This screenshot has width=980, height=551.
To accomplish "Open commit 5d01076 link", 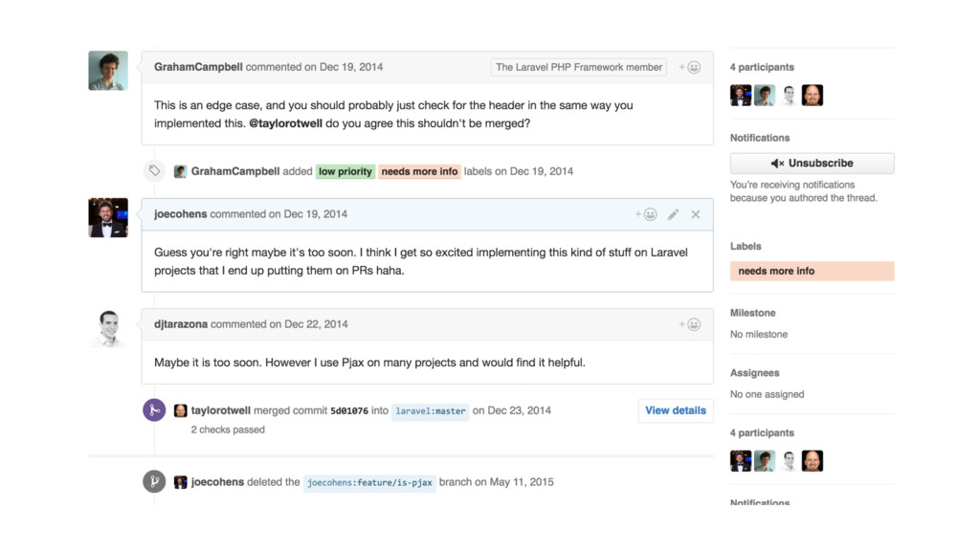I will 349,411.
